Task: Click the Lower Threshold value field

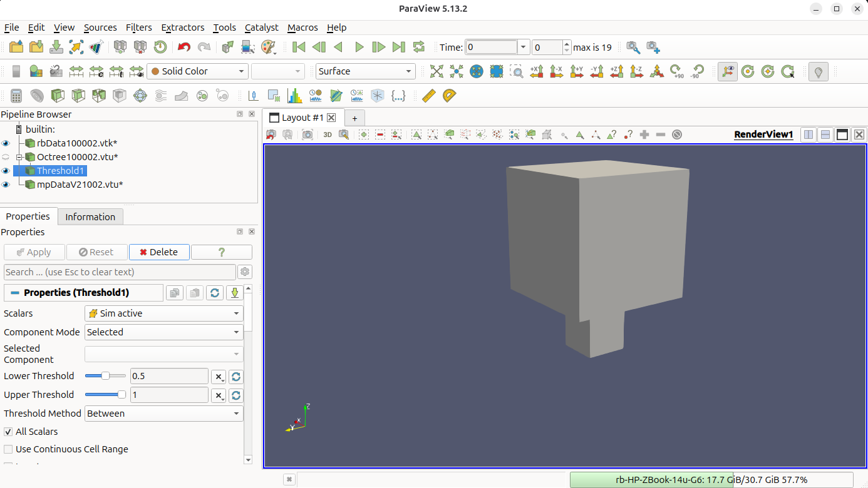Action: point(169,376)
